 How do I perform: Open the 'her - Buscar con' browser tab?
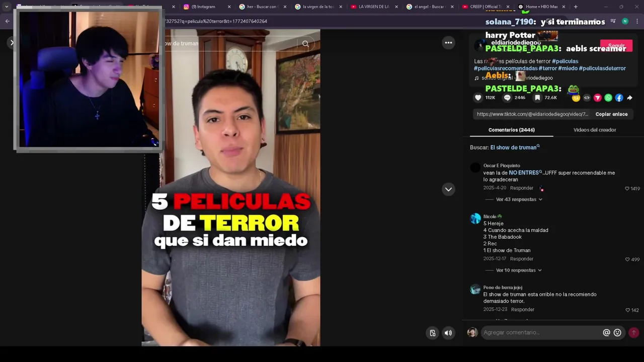[262, 7]
